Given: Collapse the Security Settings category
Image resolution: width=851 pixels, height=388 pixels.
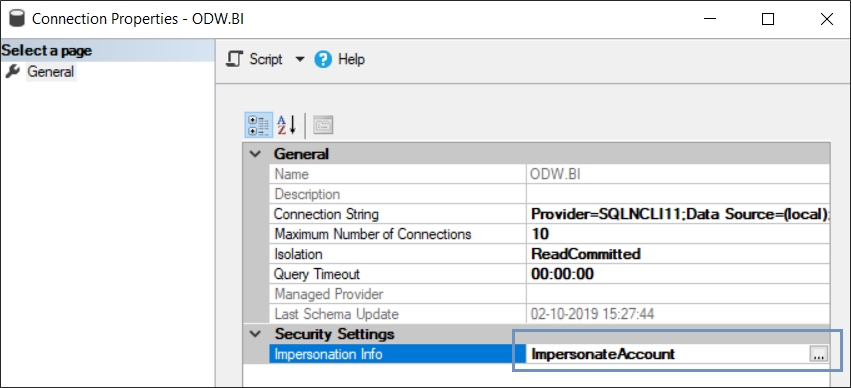Looking at the screenshot, I should tap(255, 334).
